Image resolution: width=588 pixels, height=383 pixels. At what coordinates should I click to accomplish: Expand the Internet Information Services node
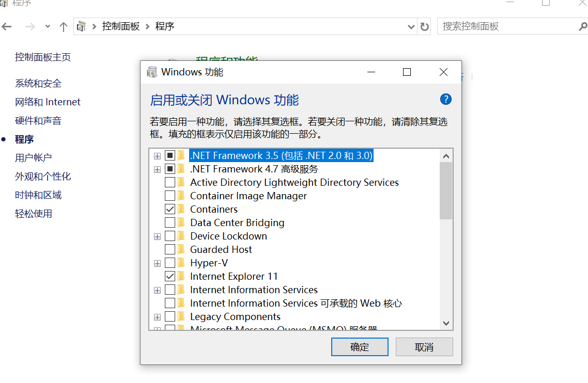(x=158, y=290)
